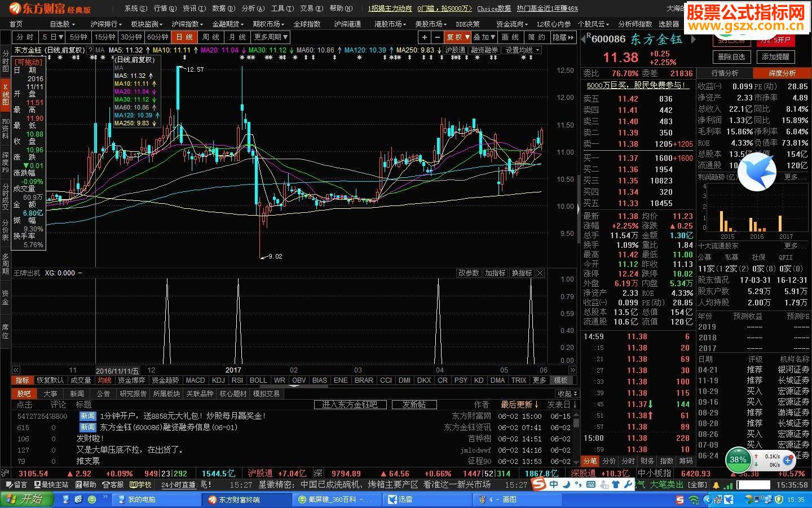Screen dimensions: 812x508
Task: Open the 深度F9 sidebar item
Action: point(6,163)
